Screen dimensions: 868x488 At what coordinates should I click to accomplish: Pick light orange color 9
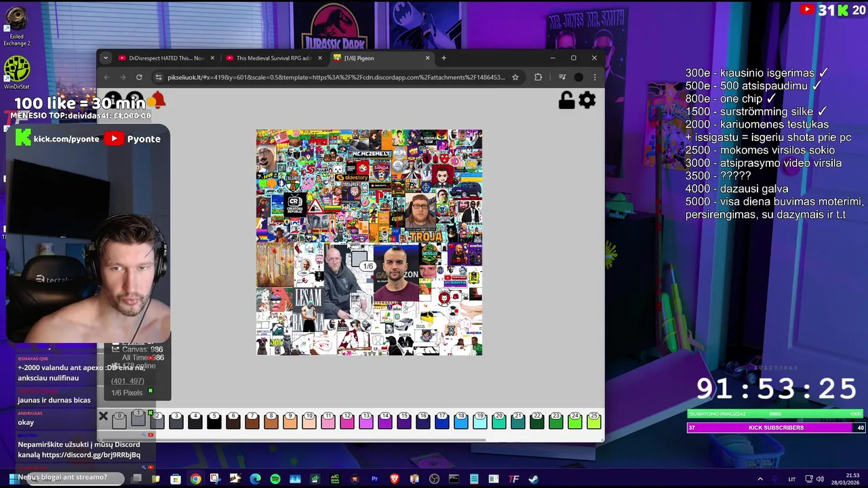(290, 420)
